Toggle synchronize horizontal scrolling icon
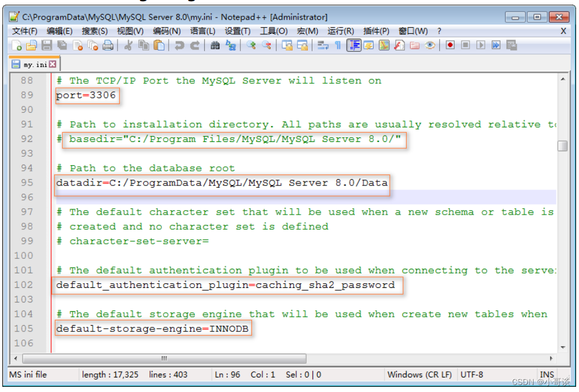The width and height of the screenshot is (579, 392). point(303,45)
